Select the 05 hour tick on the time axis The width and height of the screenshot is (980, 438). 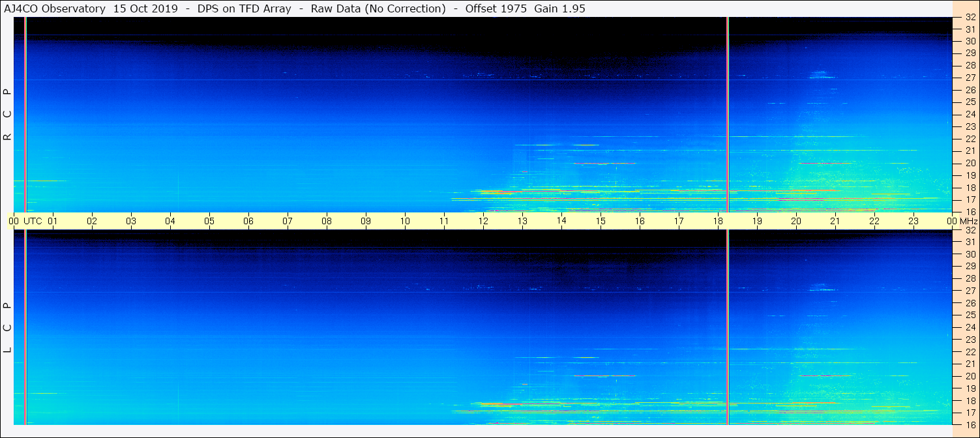pyautogui.click(x=209, y=221)
